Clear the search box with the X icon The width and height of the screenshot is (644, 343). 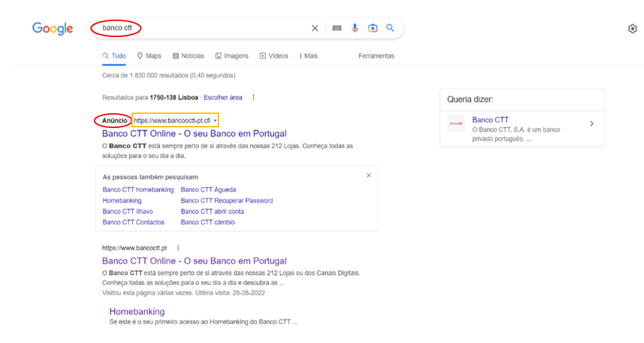click(x=314, y=28)
